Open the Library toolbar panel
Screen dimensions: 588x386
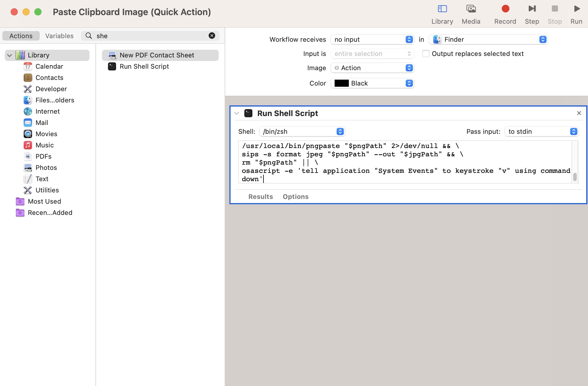coord(442,13)
